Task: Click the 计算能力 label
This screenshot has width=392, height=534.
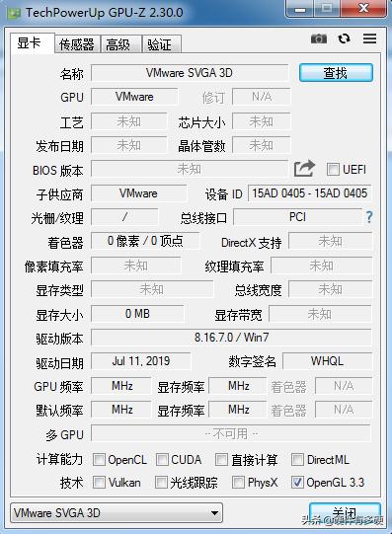Action: point(59,459)
